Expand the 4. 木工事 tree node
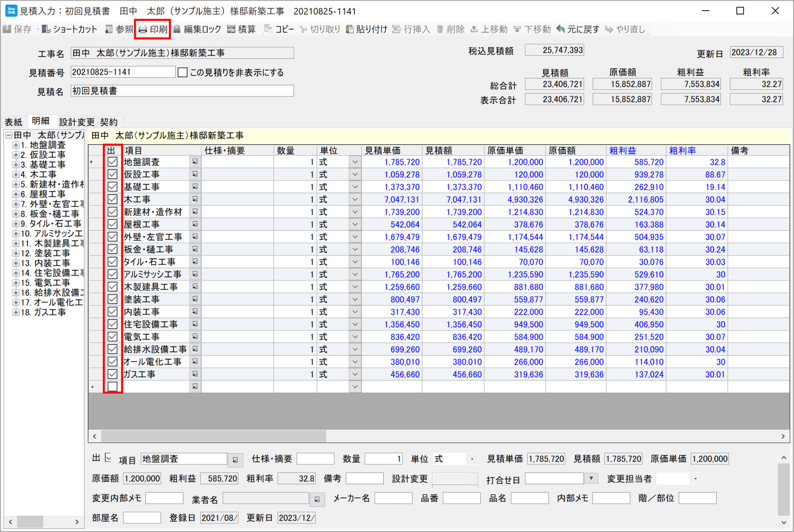 [16, 175]
